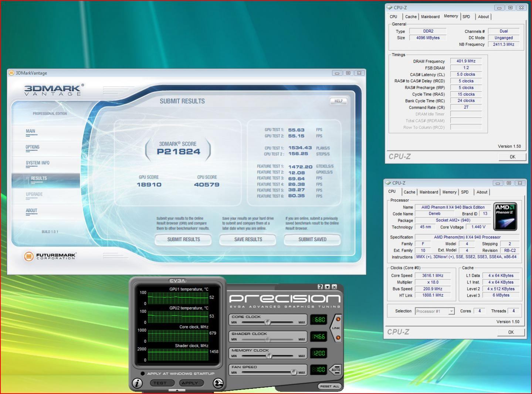Screen dimensions: 532x394
Task: Click the question mark help icon in Precision
Action: pyautogui.click(x=321, y=287)
